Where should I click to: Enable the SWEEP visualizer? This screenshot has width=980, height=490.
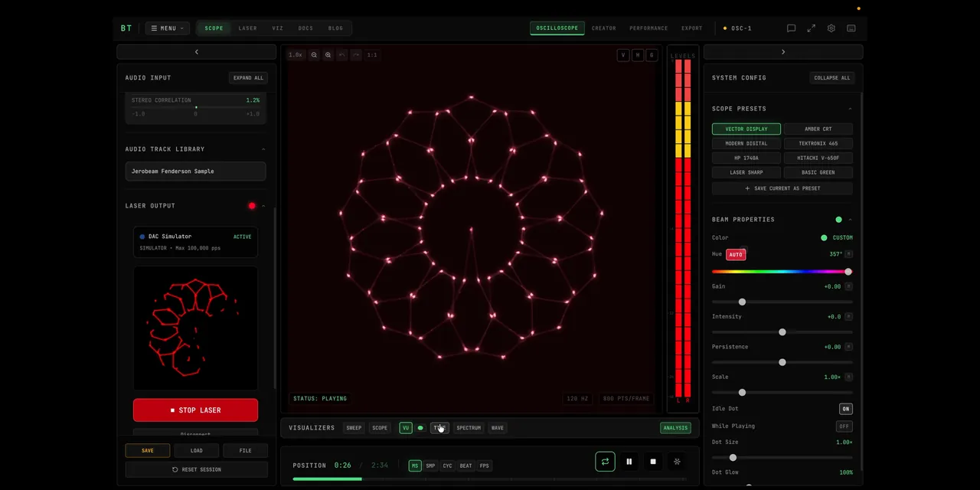(x=354, y=428)
